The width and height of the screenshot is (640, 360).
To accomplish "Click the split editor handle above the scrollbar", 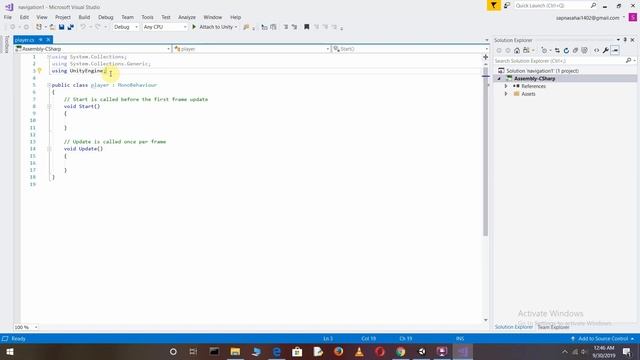I will 485,57.
